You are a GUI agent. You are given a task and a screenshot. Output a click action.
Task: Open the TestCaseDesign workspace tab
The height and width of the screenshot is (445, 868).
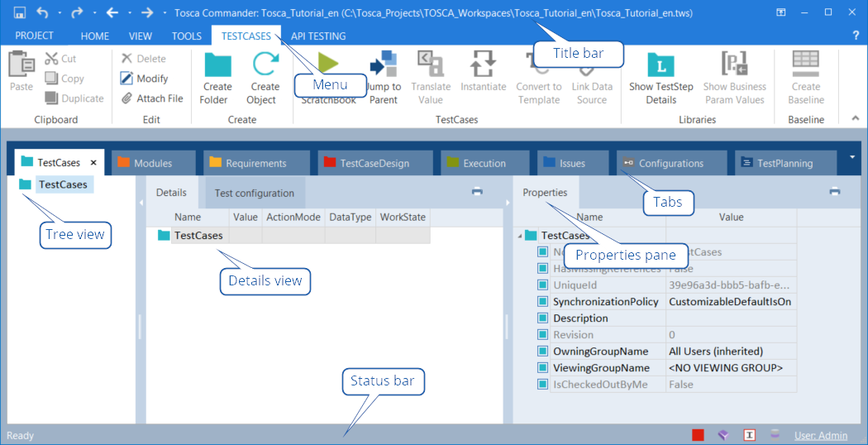(x=375, y=163)
